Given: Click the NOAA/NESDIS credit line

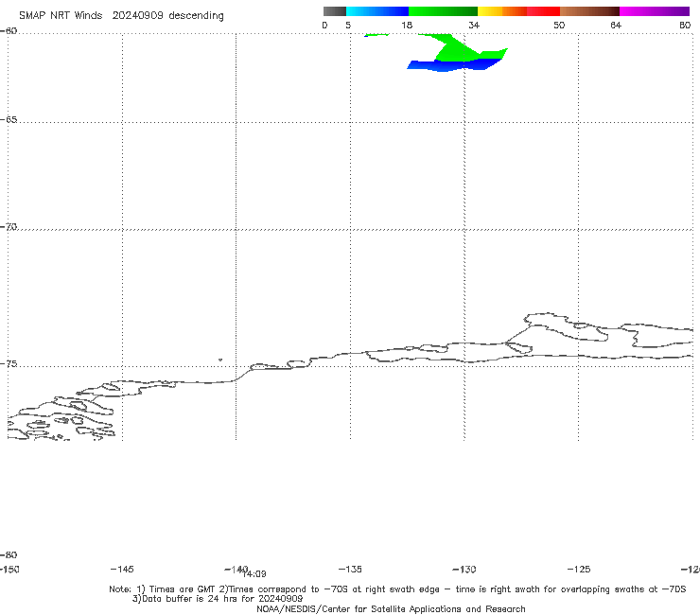Looking at the screenshot, I should (391, 608).
